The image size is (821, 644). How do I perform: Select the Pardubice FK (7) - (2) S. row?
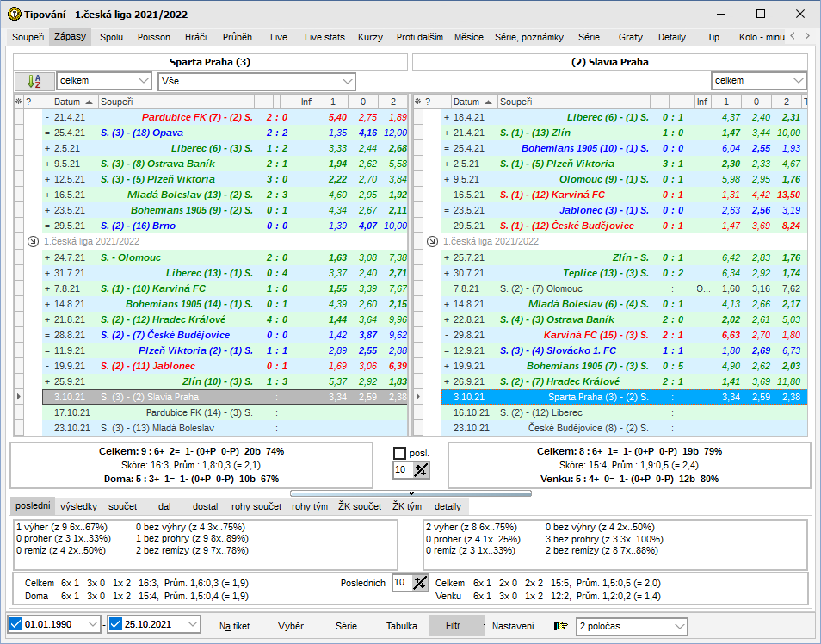click(225, 117)
